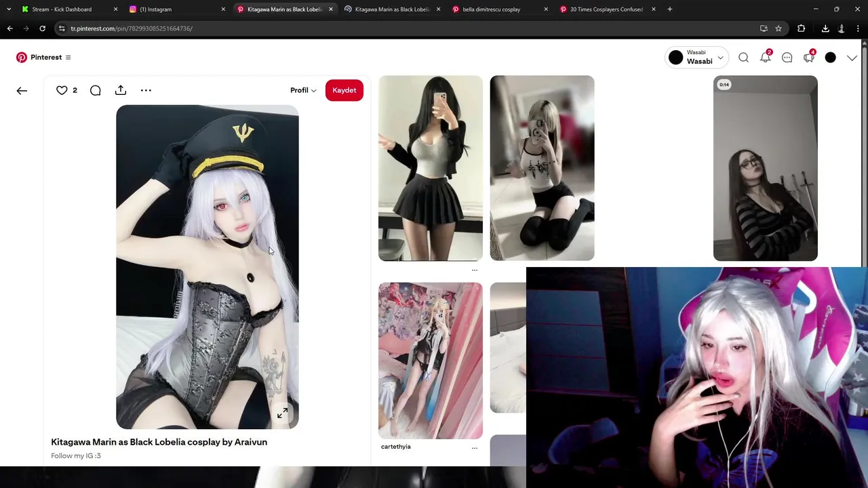The width and height of the screenshot is (868, 488).
Task: Open the pin's three-dot more options
Action: pos(146,90)
